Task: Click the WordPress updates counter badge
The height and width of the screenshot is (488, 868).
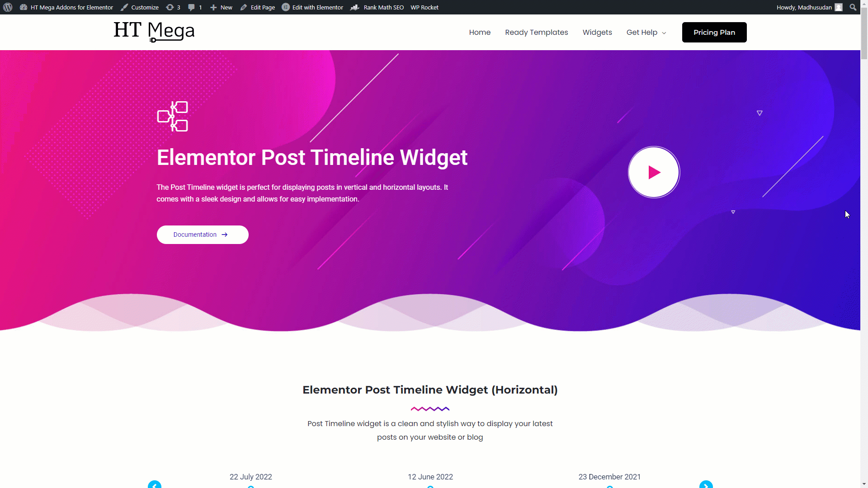Action: pyautogui.click(x=174, y=7)
